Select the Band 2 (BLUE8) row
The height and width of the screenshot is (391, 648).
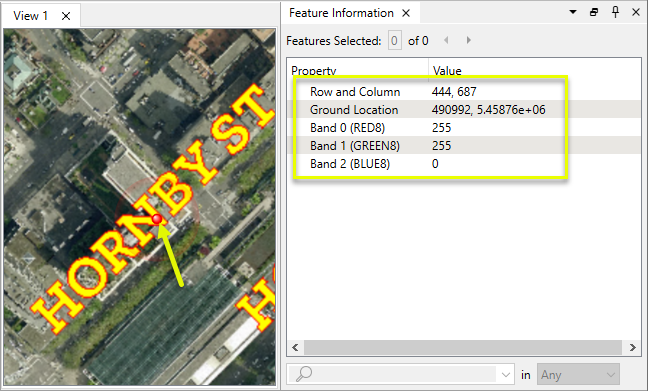463,164
